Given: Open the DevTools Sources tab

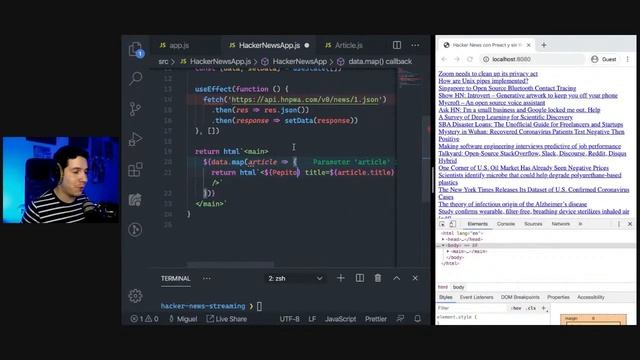Looking at the screenshot, I should pos(533,224).
